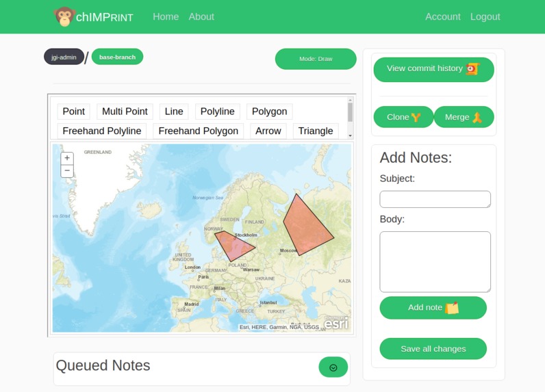This screenshot has width=545, height=392.
Task: Choose the Line drawing tool
Action: coord(174,112)
